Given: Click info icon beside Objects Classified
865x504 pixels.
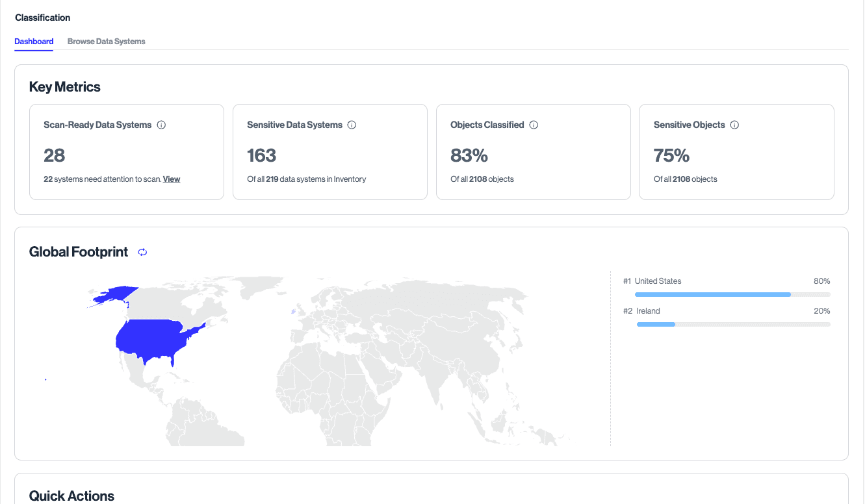Looking at the screenshot, I should 534,125.
